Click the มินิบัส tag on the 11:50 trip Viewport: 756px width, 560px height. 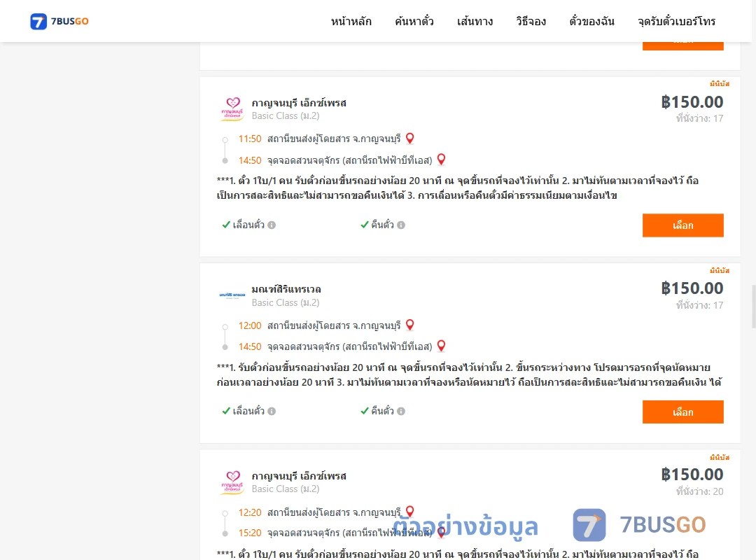(720, 83)
